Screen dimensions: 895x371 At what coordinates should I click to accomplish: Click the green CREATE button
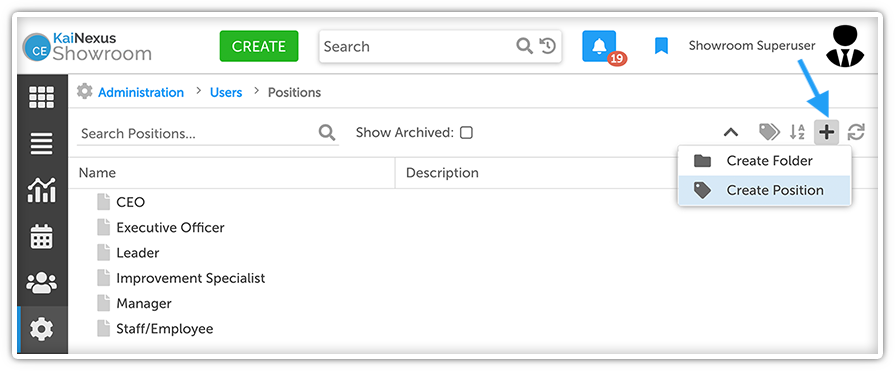(259, 46)
